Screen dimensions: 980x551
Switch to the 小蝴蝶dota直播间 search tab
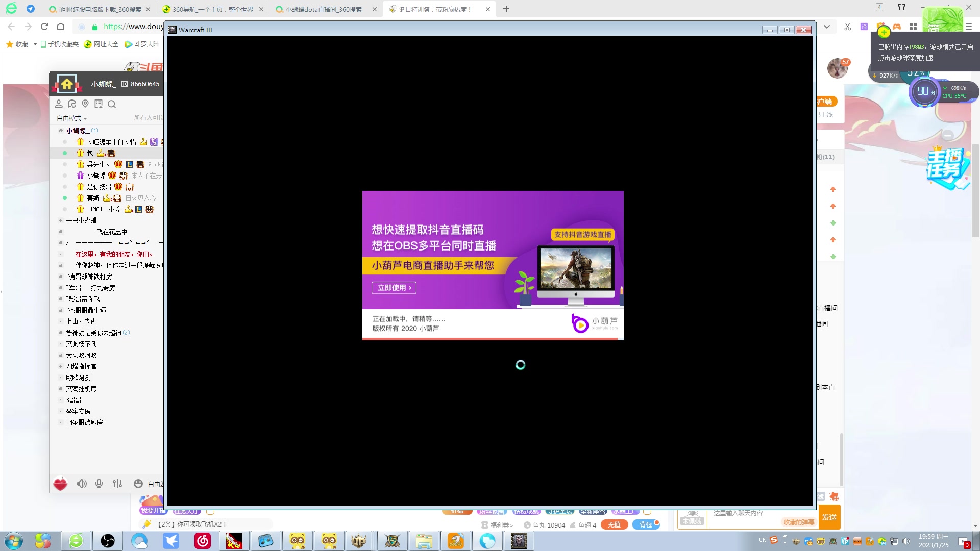click(x=324, y=9)
